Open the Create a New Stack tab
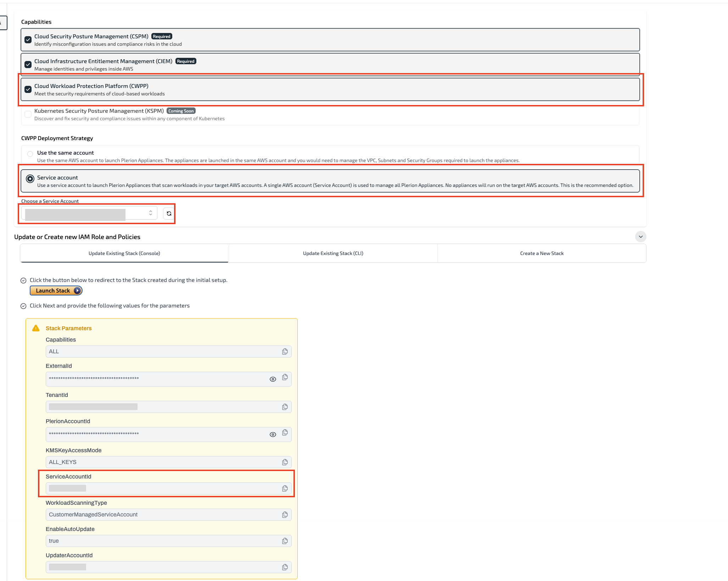This screenshot has height=581, width=728. pyautogui.click(x=542, y=253)
